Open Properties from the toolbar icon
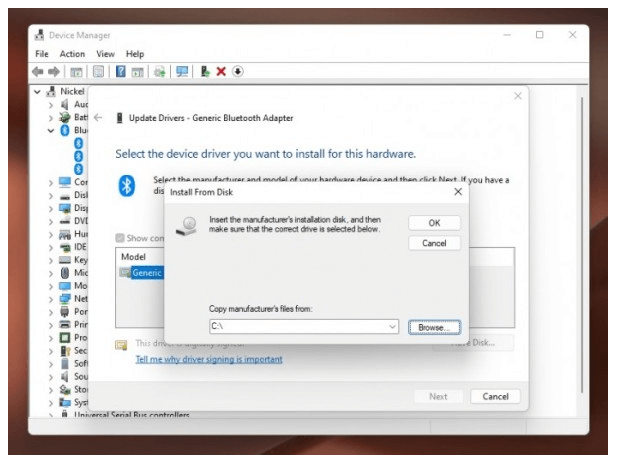The image size is (620, 463). coord(98,72)
